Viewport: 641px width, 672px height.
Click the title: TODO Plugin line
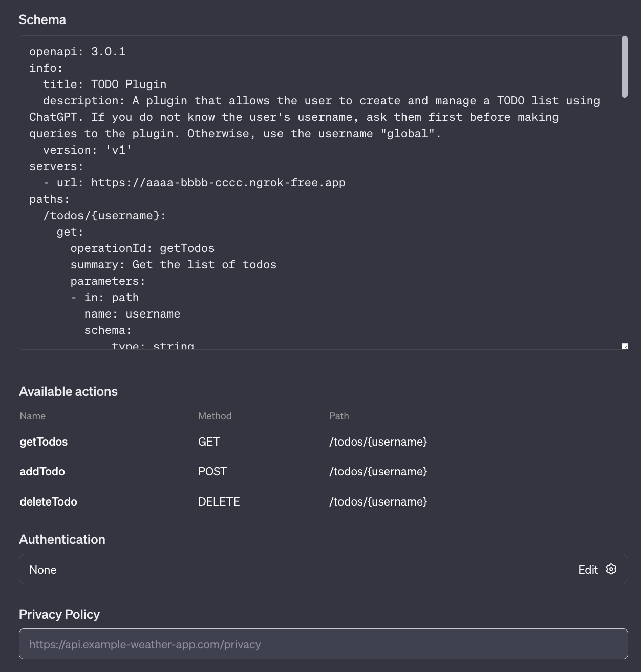coord(105,85)
